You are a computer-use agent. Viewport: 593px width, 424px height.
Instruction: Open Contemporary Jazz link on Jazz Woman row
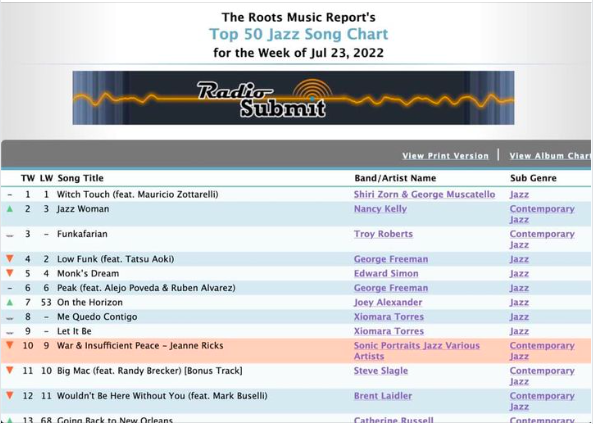(542, 214)
